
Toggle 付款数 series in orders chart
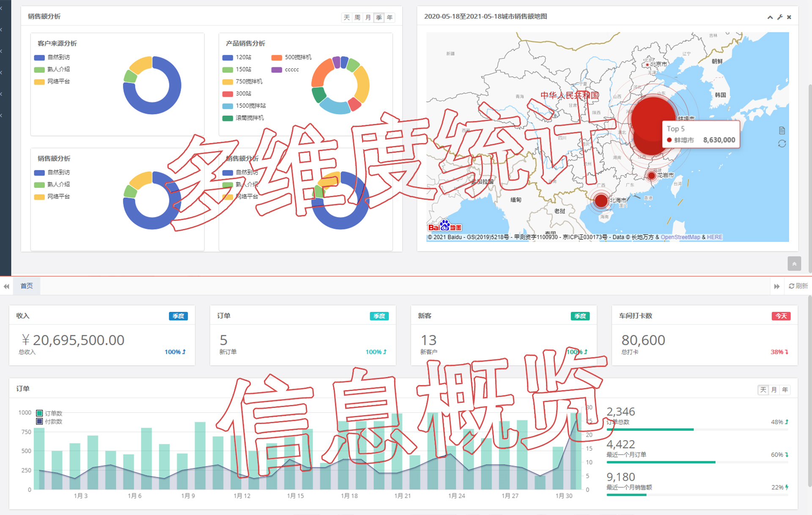[x=49, y=421]
